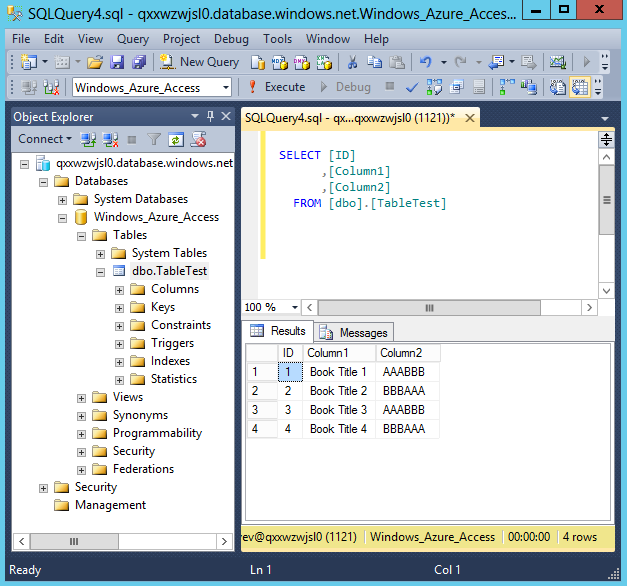Pin the Object Explorer panel
This screenshot has width=627, height=586.
pyautogui.click(x=209, y=117)
